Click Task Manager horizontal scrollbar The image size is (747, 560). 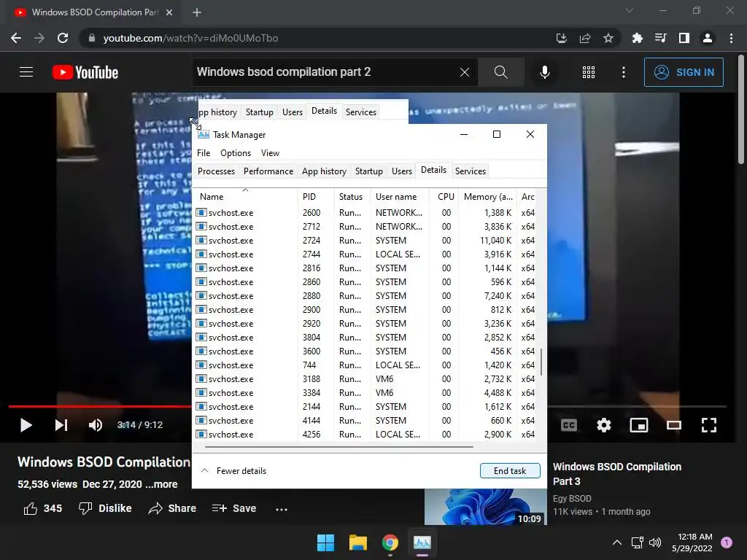339,447
